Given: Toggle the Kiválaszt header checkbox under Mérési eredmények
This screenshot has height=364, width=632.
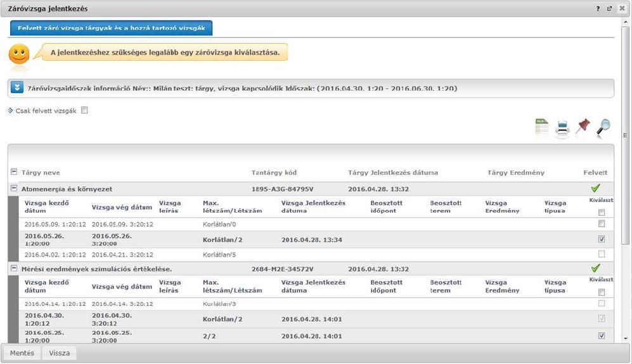Looking at the screenshot, I should pyautogui.click(x=602, y=292).
